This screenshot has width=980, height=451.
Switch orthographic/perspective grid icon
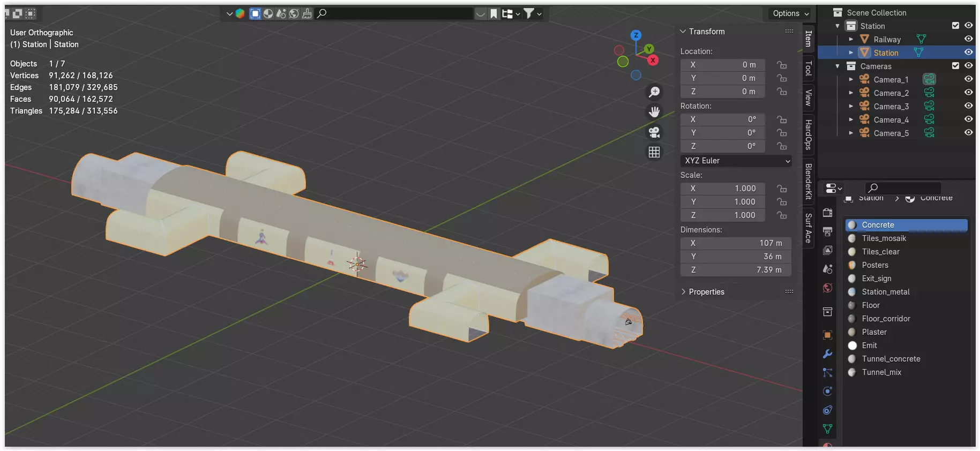click(654, 153)
